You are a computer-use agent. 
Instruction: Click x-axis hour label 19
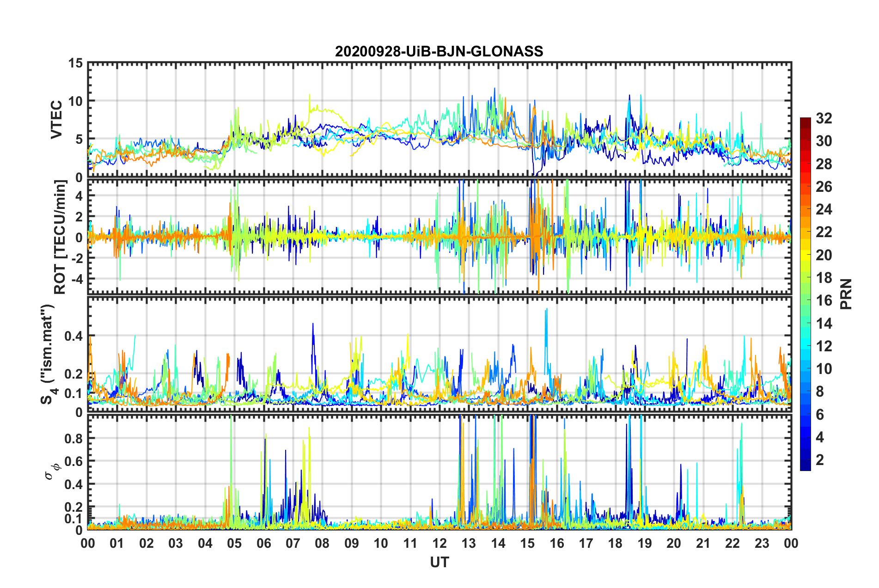[x=645, y=543]
